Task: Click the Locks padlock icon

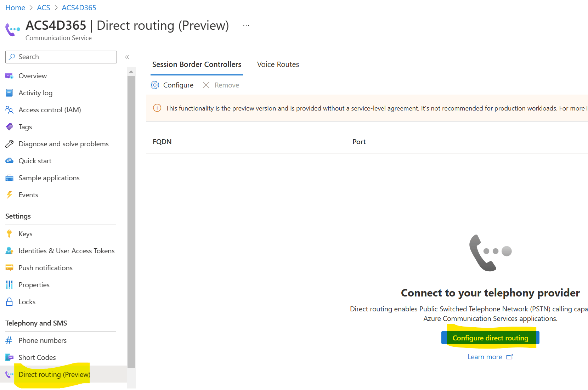Action: pyautogui.click(x=9, y=302)
